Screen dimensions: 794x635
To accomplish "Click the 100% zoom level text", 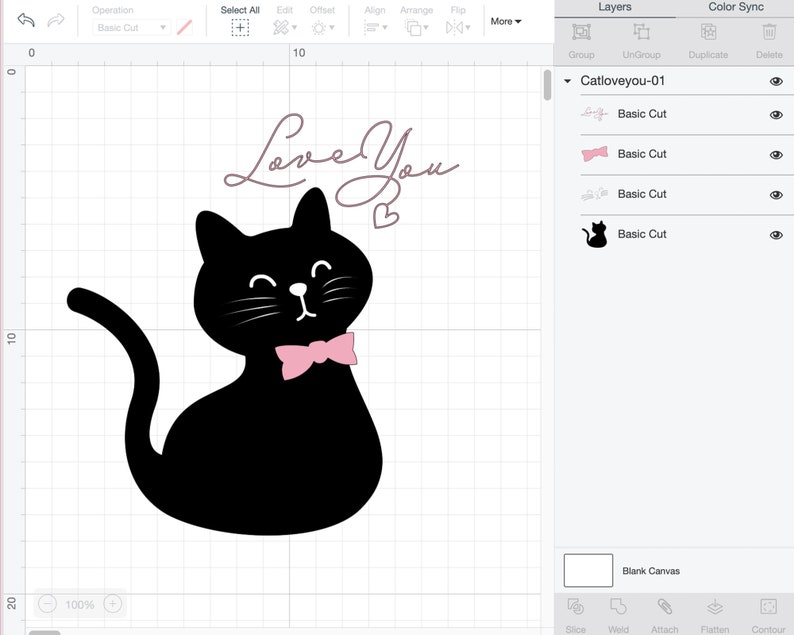I will coord(80,604).
